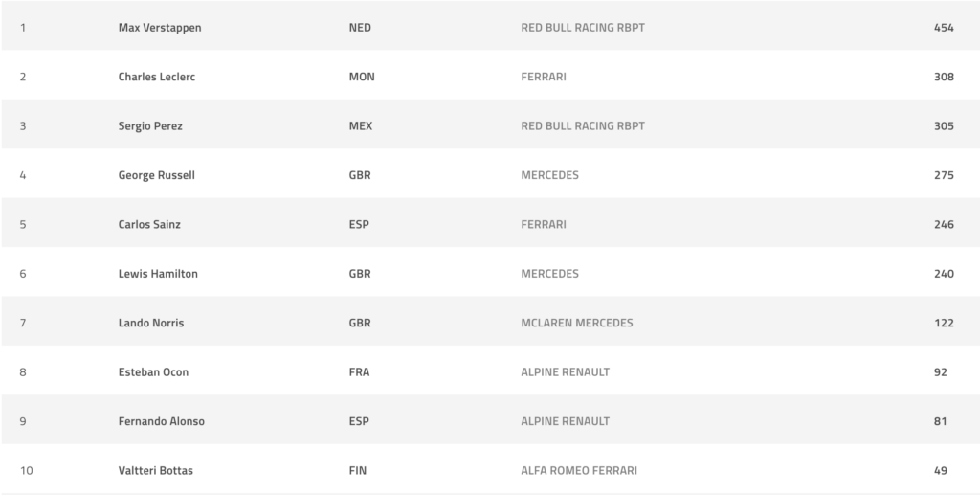The height and width of the screenshot is (495, 980).
Task: Click the Max Verstappen driver name
Action: 160,28
